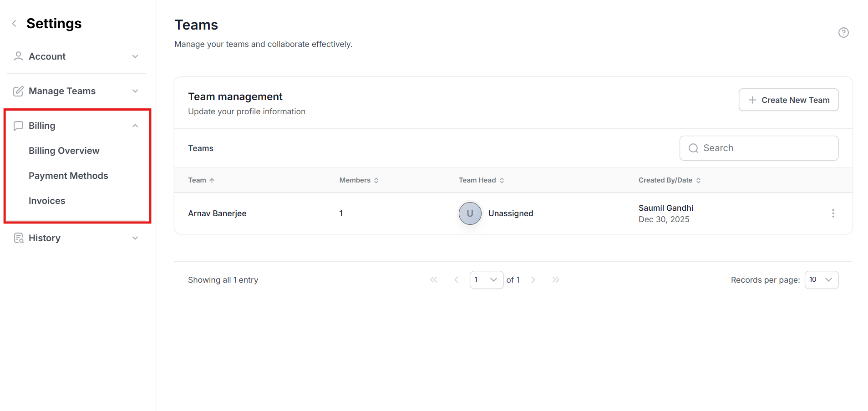Open the help question mark icon
The image size is (868, 411).
(843, 33)
